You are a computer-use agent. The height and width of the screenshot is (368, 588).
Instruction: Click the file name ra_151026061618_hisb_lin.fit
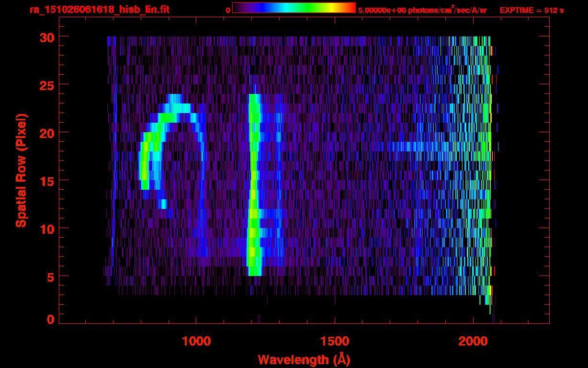(x=99, y=10)
